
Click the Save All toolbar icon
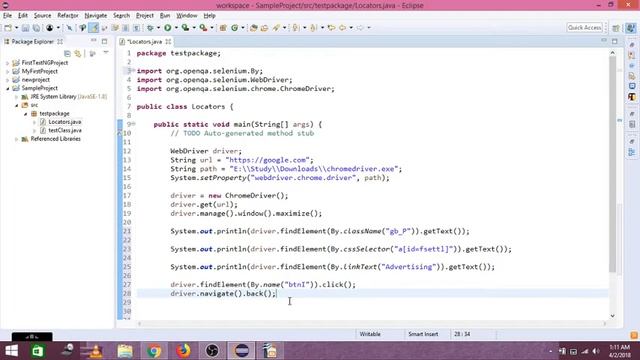[x=36, y=28]
